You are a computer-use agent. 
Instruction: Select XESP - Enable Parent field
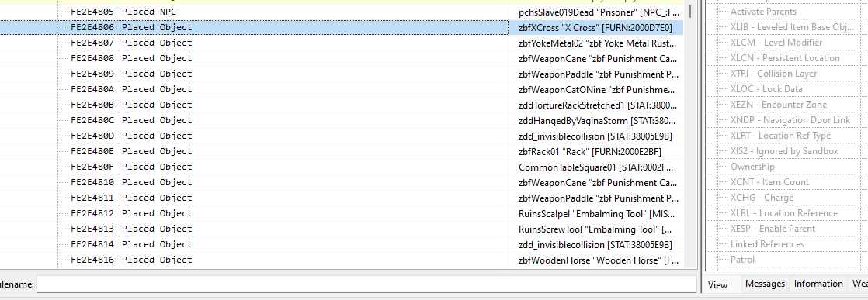[x=773, y=228]
